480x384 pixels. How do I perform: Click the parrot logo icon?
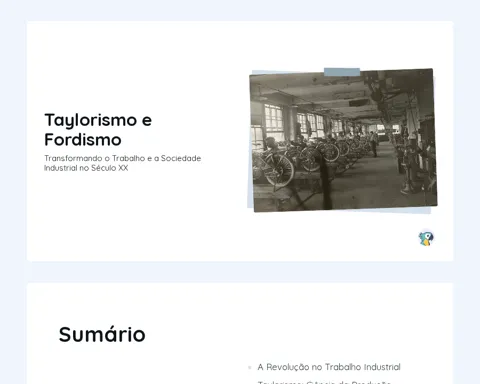[426, 239]
